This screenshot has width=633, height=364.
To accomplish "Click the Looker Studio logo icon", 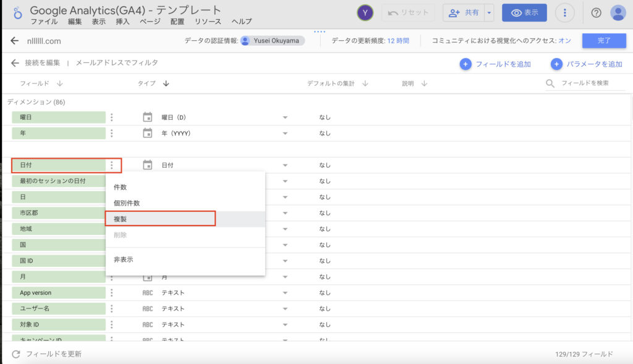I will click(x=17, y=14).
